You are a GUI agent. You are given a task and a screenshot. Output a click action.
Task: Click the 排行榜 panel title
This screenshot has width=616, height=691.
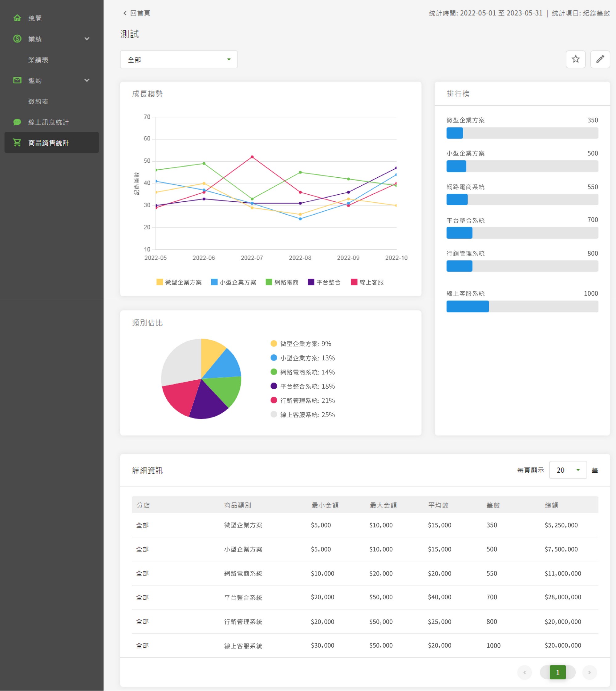tap(458, 94)
